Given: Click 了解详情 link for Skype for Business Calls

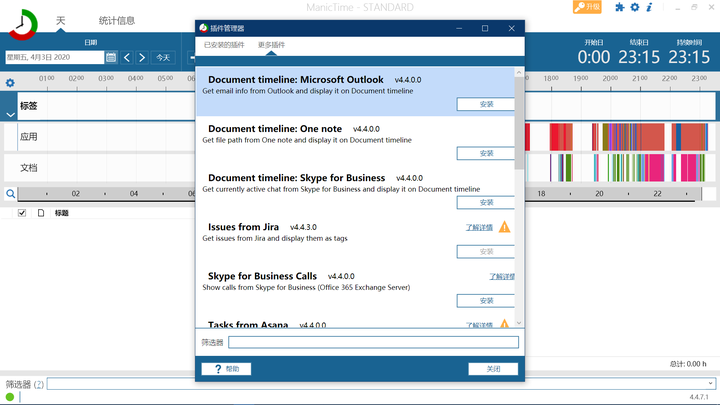Looking at the screenshot, I should 502,276.
